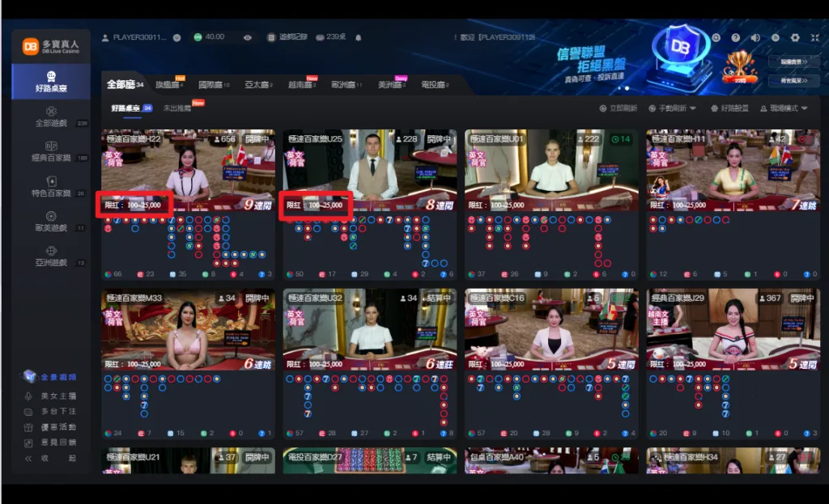Click the trophy ranking icon

740,66
